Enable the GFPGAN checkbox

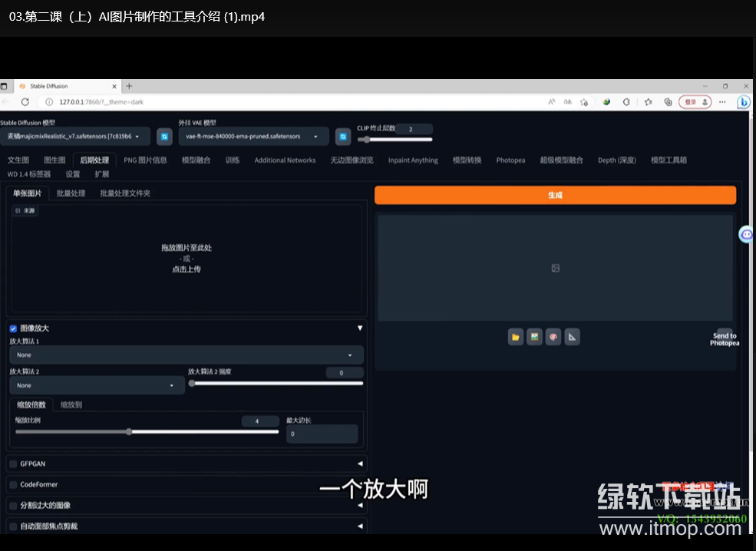pos(13,464)
